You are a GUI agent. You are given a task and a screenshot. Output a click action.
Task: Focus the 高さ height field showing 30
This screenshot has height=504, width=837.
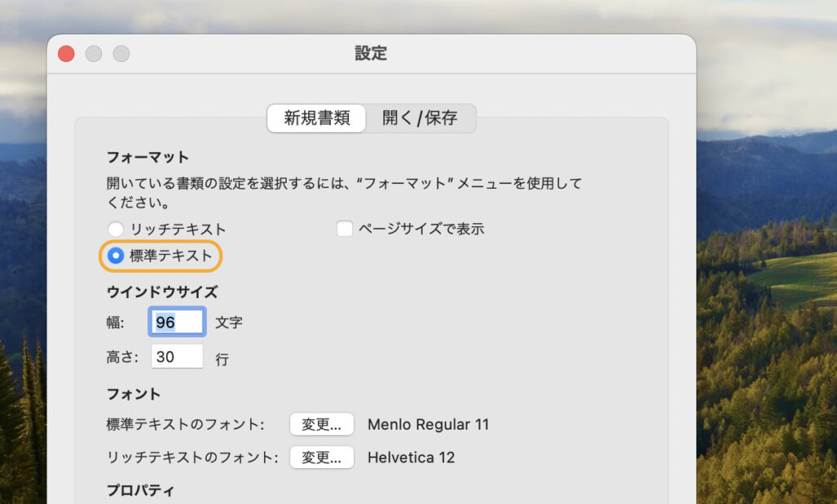(177, 357)
